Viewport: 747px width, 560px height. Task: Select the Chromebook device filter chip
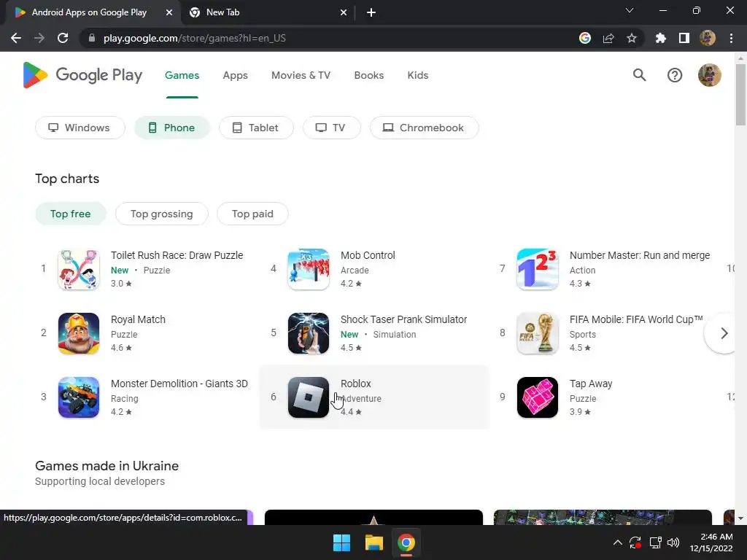pyautogui.click(x=425, y=128)
